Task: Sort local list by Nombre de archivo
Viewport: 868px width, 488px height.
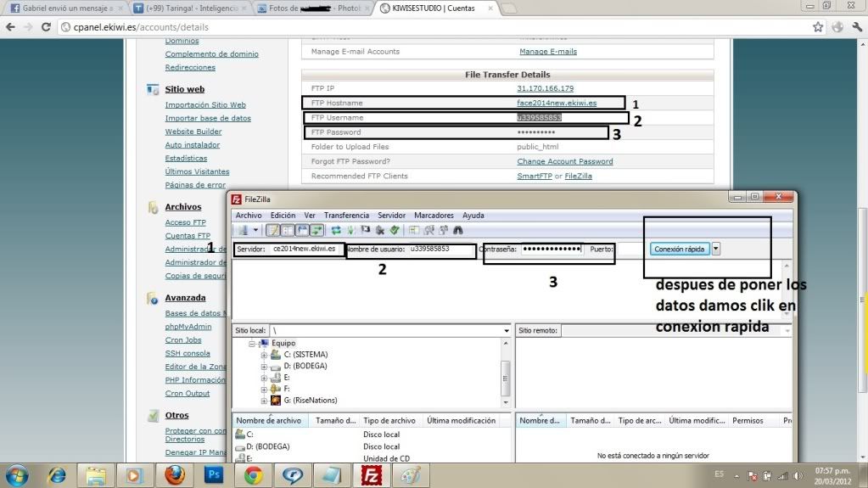Action: coord(269,420)
